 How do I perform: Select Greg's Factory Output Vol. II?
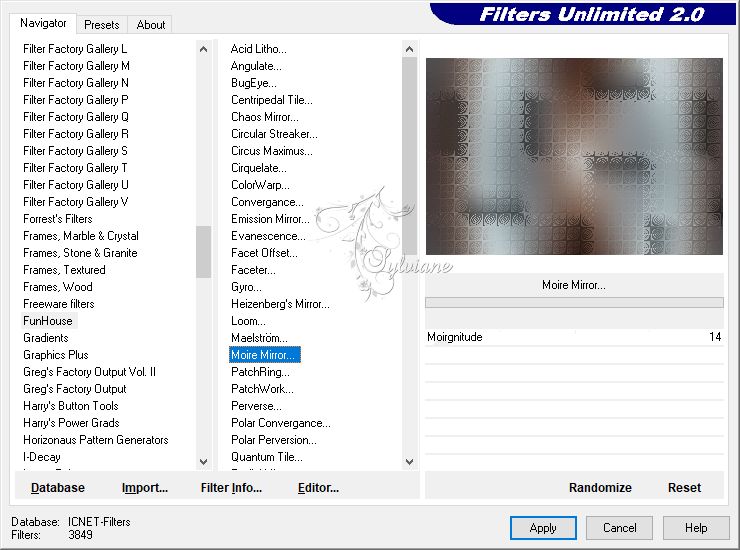coord(89,372)
